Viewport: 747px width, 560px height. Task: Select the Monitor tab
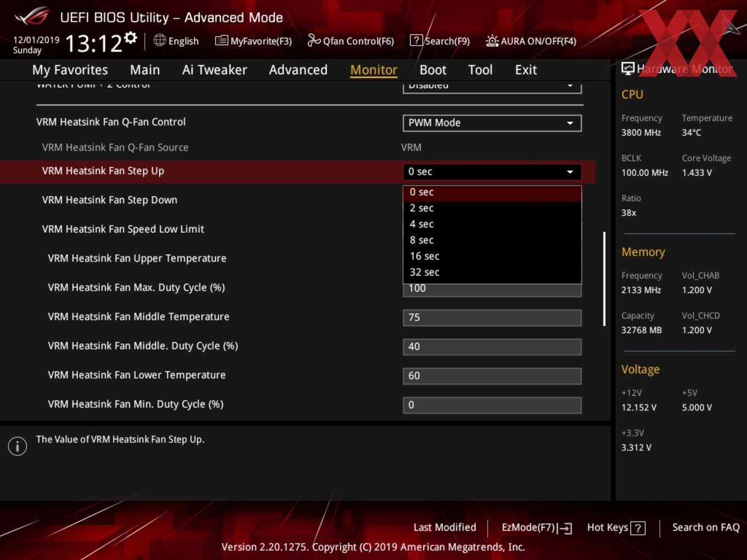point(374,70)
